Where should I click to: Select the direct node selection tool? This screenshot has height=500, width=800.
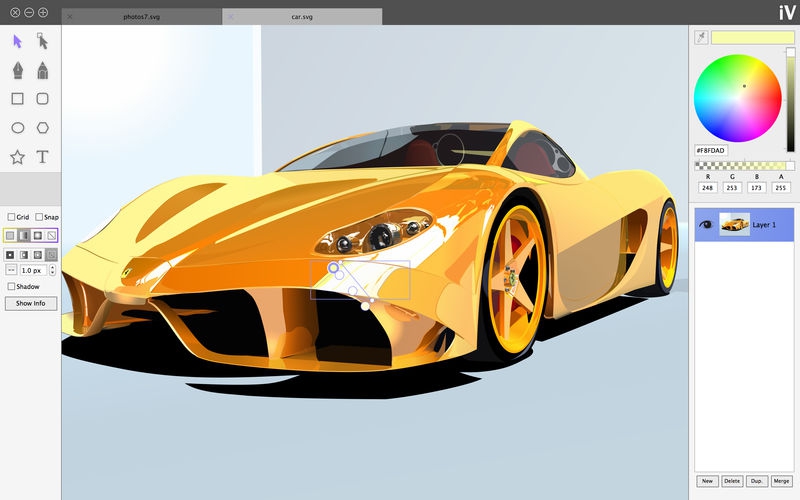[x=42, y=41]
